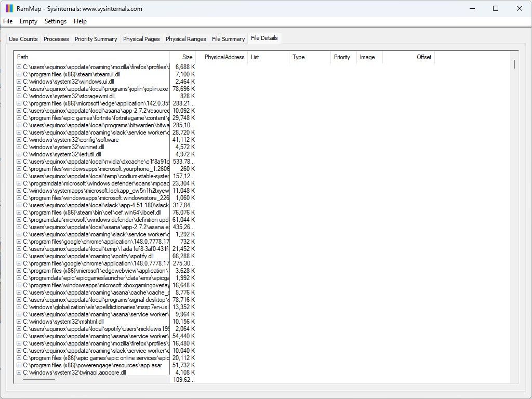532x399 pixels.
Task: Switch to the Priority Summary tab
Action: 96,39
